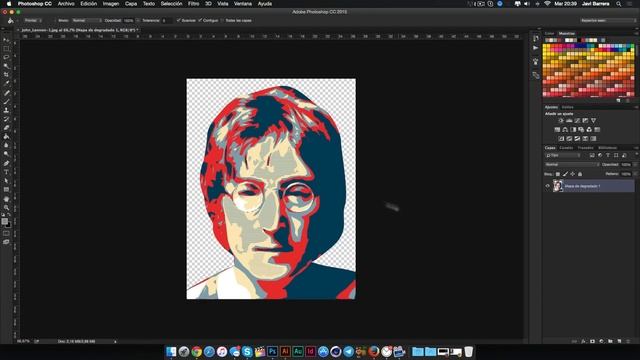
Task: Select the Hand tool
Action: tap(6, 199)
